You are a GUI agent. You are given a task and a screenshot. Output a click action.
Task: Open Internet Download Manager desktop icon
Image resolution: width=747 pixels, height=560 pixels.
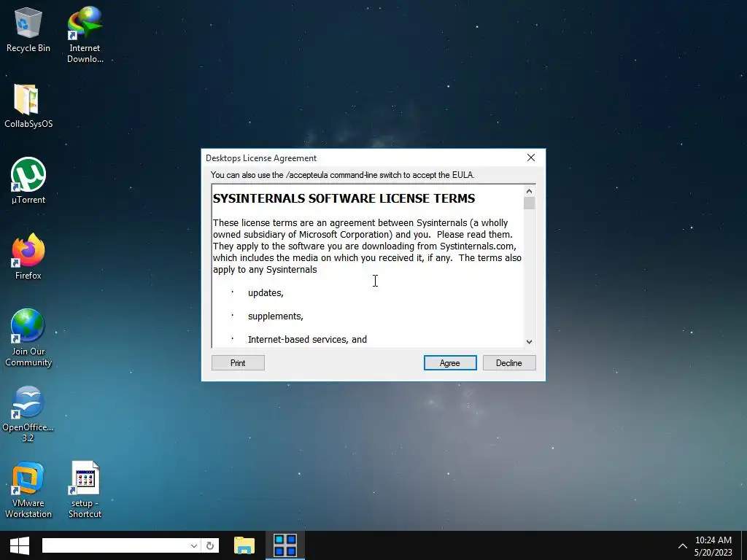click(x=85, y=34)
